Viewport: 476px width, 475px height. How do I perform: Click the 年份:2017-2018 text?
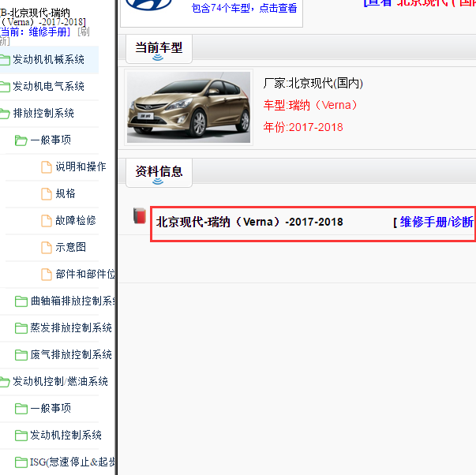303,127
